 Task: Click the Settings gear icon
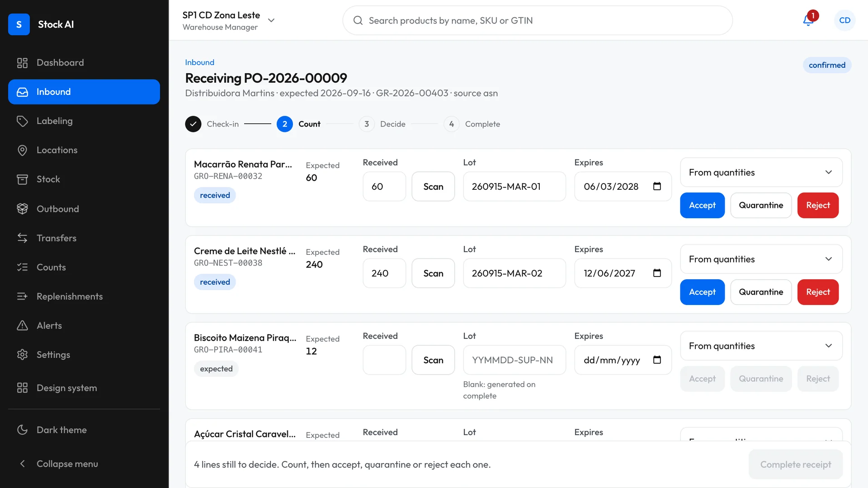pos(22,355)
